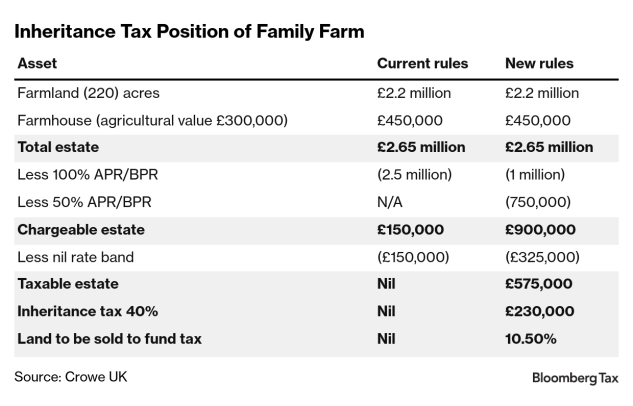Click the Inheritance Tax Position chart title

click(188, 31)
